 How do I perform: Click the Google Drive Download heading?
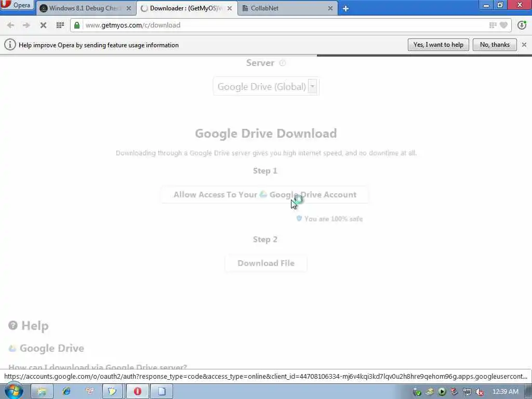click(x=266, y=134)
